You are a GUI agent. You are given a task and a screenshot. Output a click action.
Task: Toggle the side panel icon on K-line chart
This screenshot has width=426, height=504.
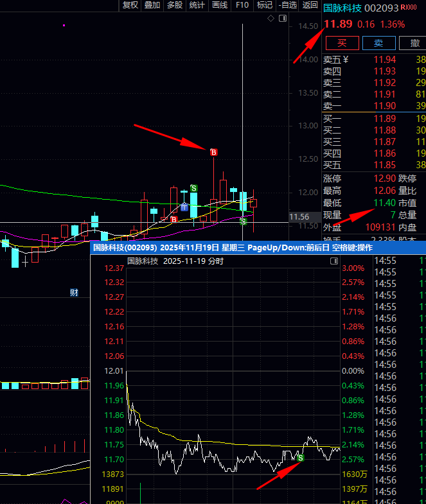click(x=283, y=19)
